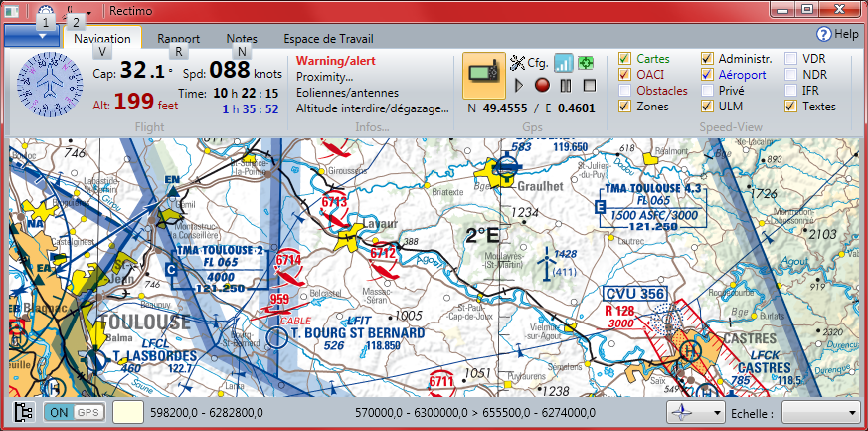
Task: Toggle the OACI checkbox
Action: [x=625, y=75]
